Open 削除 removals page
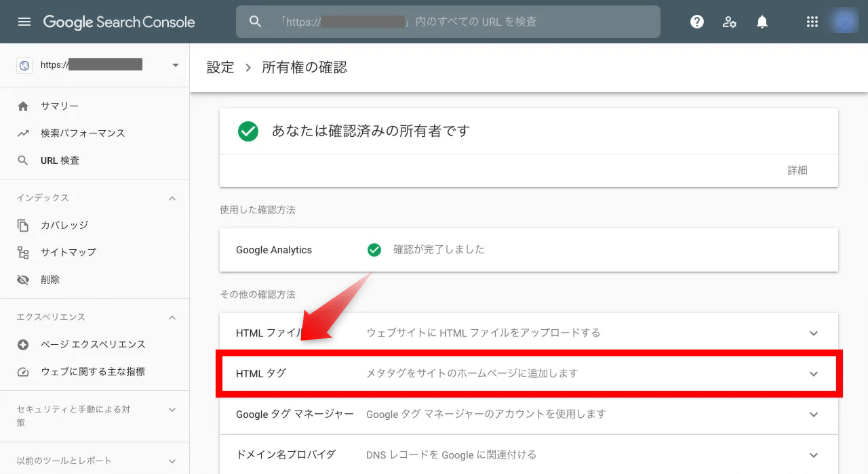This screenshot has height=474, width=868. [50, 280]
